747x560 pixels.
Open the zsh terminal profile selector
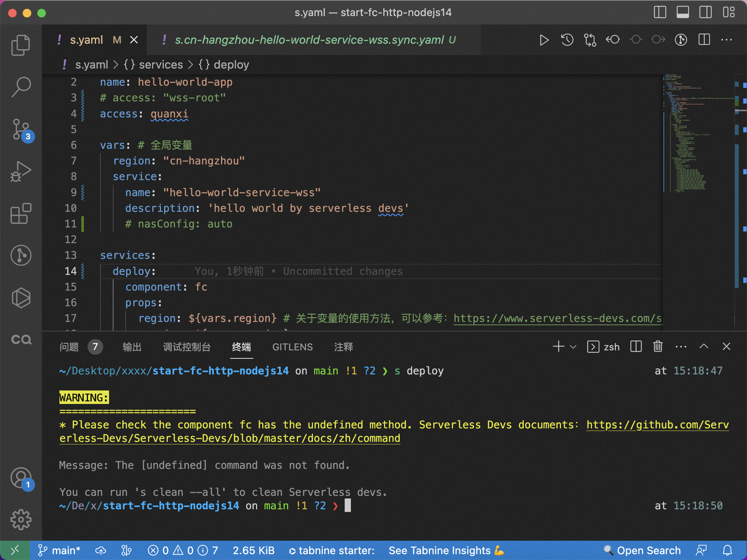[603, 347]
